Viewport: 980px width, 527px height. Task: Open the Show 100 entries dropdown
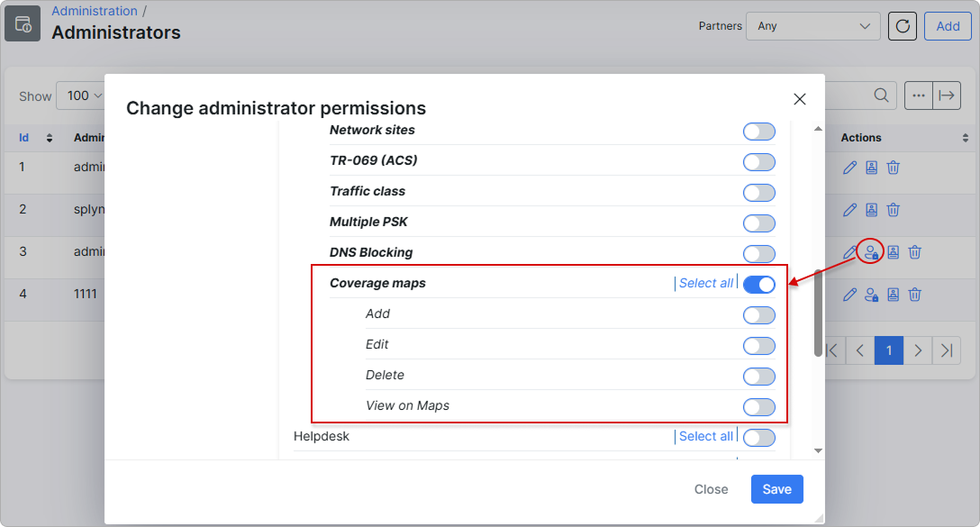tap(82, 95)
